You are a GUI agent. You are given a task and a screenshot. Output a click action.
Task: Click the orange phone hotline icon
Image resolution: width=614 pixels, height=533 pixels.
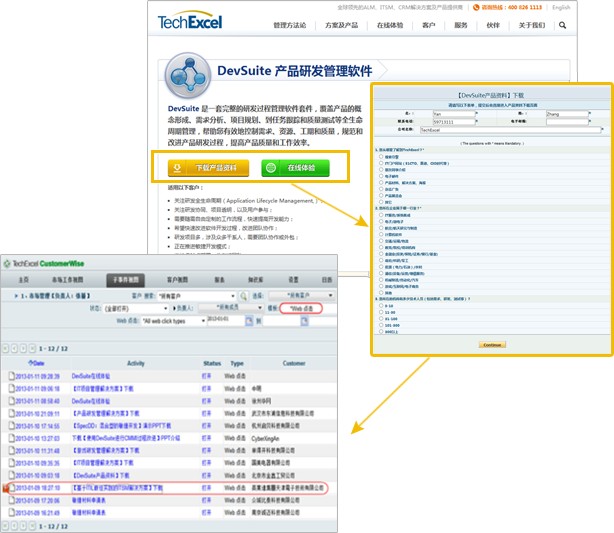coord(476,7)
